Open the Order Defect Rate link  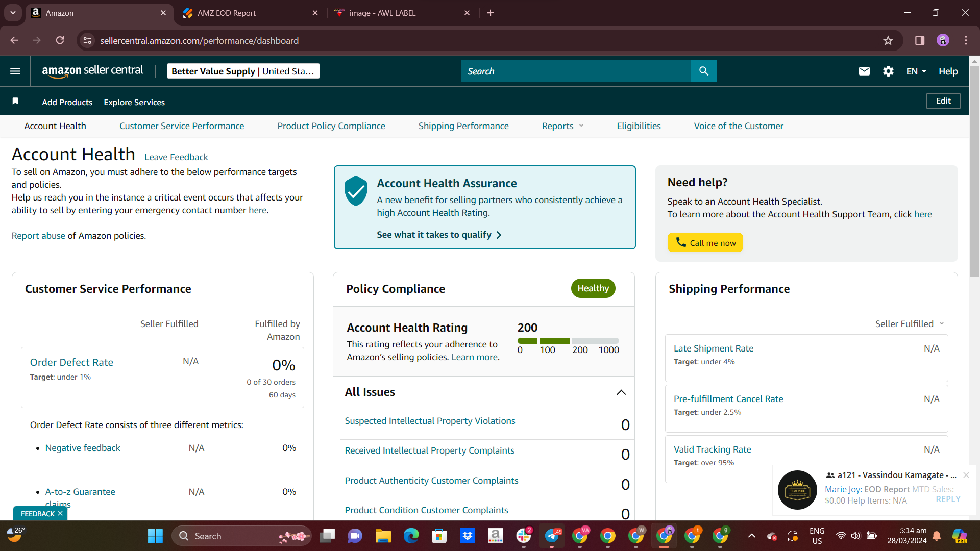click(x=71, y=362)
